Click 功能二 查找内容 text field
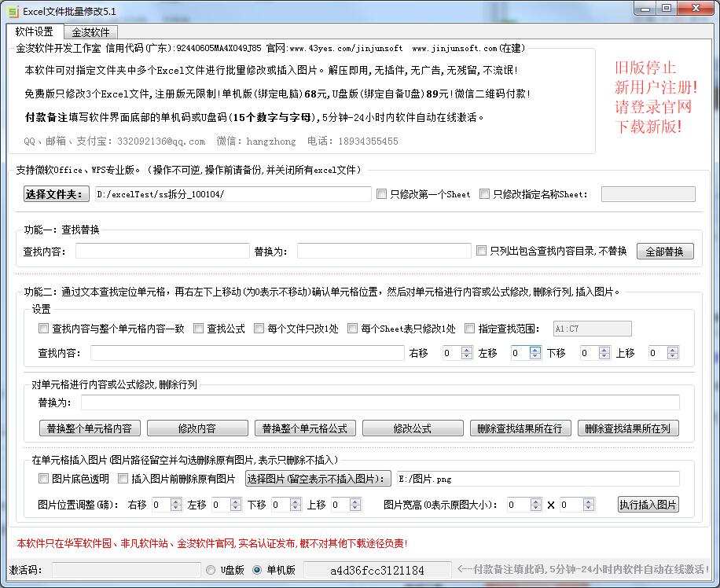This screenshot has height=588, width=720. coord(248,353)
